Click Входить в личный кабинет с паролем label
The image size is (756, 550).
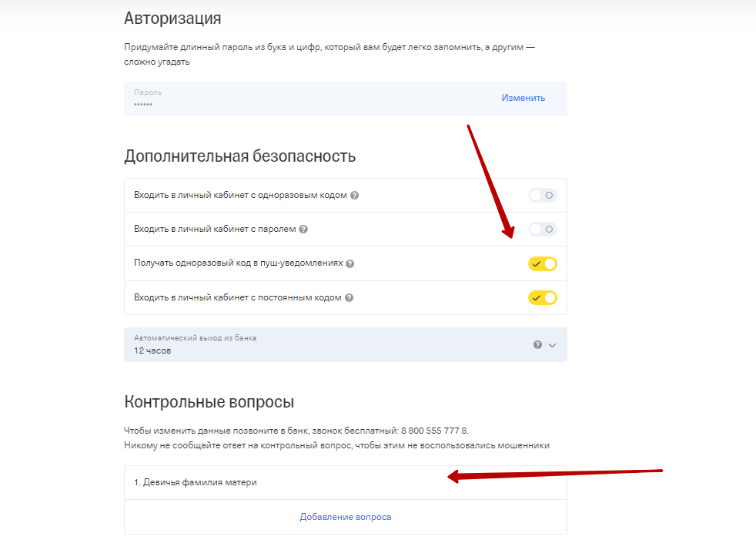[215, 230]
